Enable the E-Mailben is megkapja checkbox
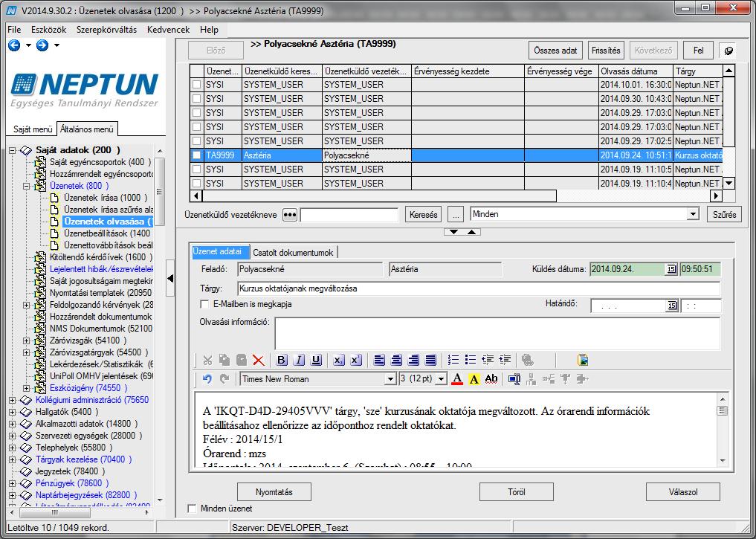This screenshot has height=539, width=756. click(x=204, y=304)
